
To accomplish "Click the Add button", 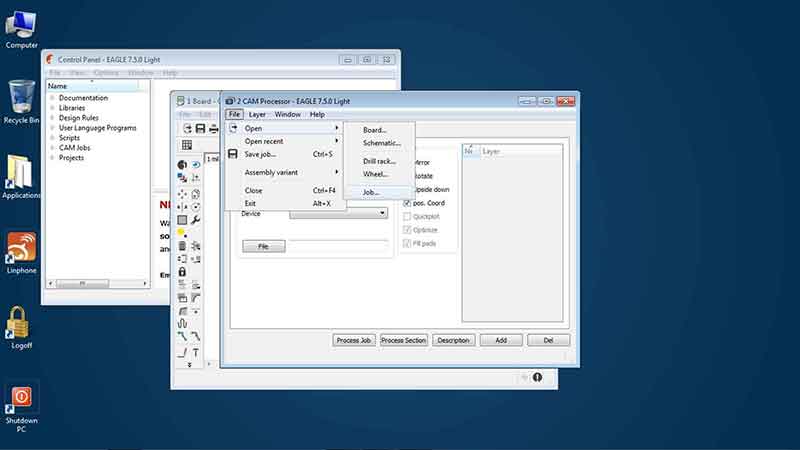I will point(501,340).
